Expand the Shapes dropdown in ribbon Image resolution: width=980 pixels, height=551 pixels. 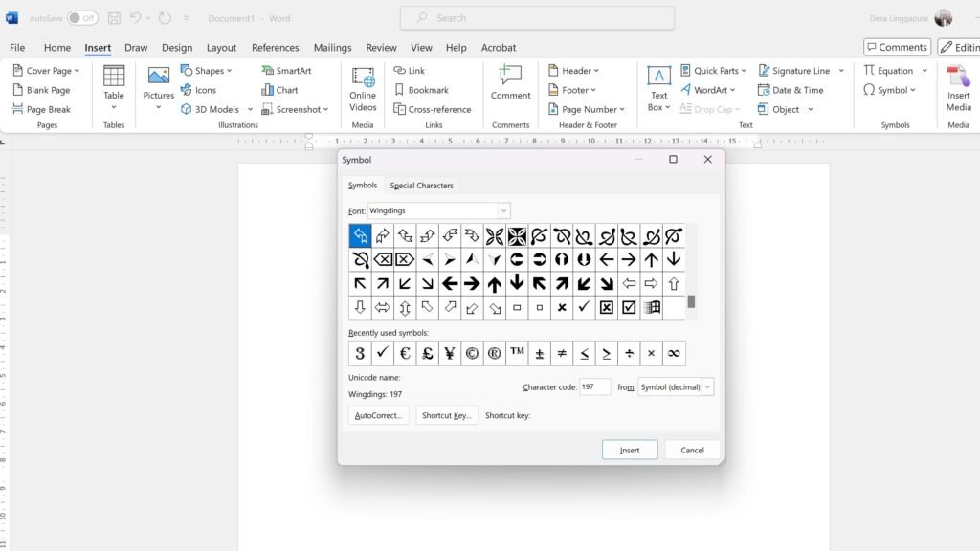228,71
